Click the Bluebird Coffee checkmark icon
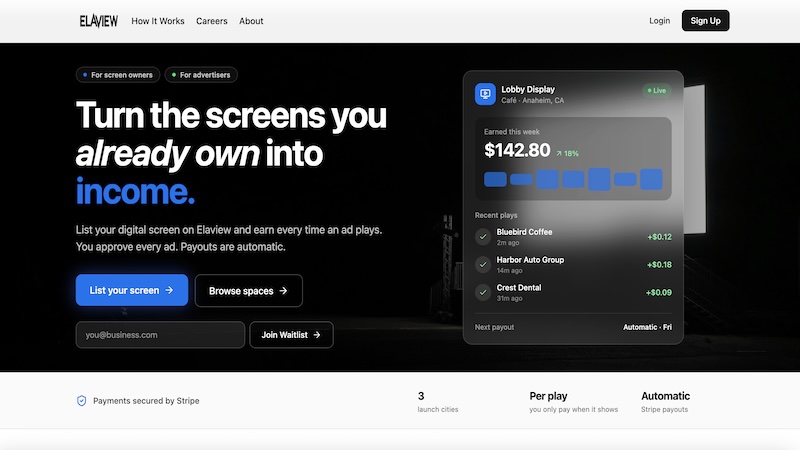The image size is (800, 450). 483,237
